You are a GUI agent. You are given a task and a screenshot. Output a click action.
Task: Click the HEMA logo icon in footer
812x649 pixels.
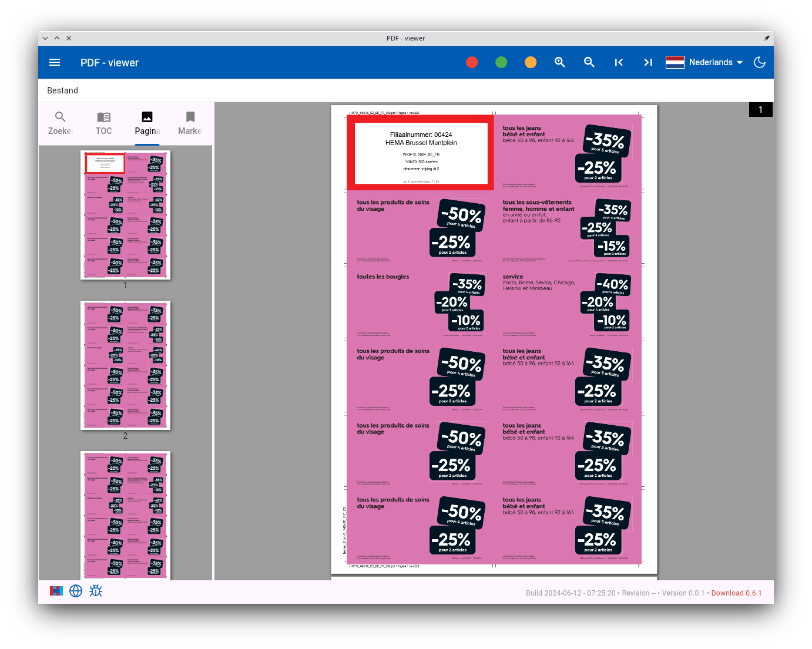[56, 591]
